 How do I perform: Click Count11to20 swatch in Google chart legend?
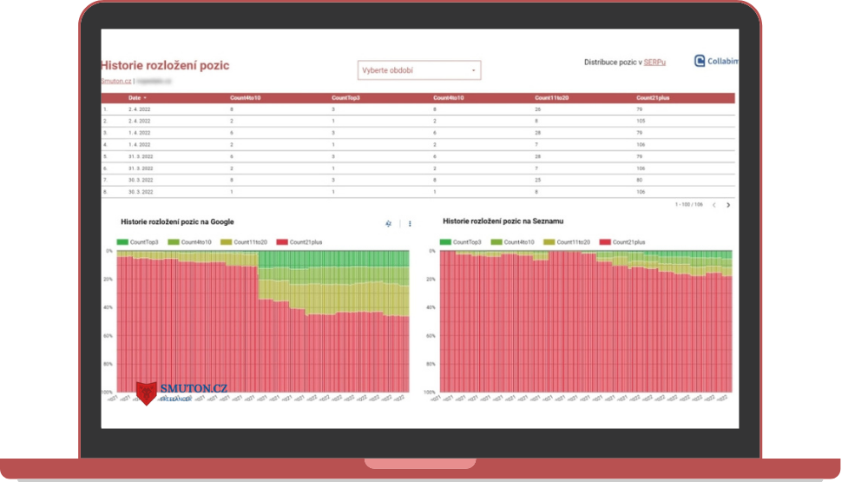click(x=226, y=242)
